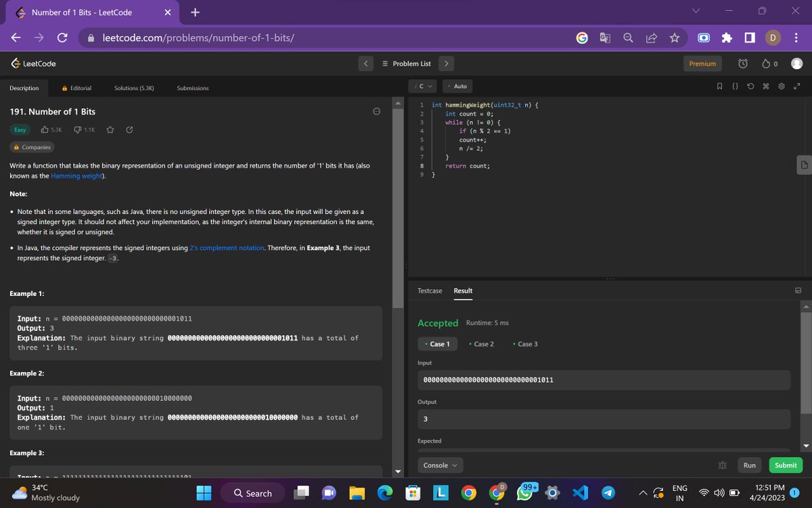Switch to the Testcase tab
The image size is (812, 508).
click(430, 291)
